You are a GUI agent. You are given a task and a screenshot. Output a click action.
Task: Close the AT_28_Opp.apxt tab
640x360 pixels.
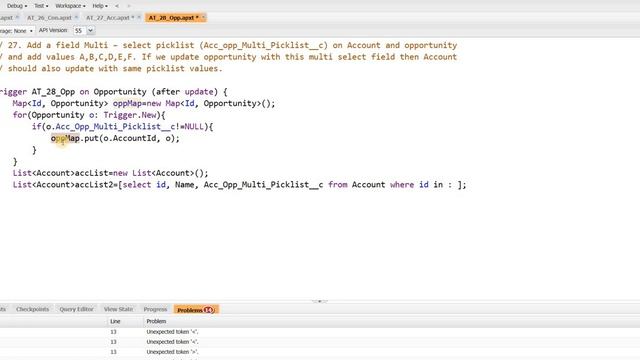point(203,17)
